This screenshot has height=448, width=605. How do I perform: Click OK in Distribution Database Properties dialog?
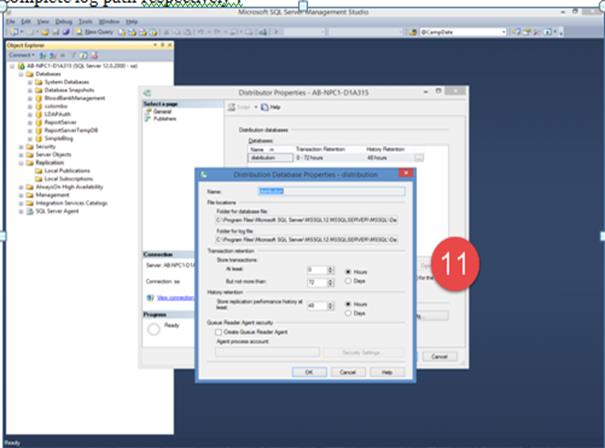309,372
